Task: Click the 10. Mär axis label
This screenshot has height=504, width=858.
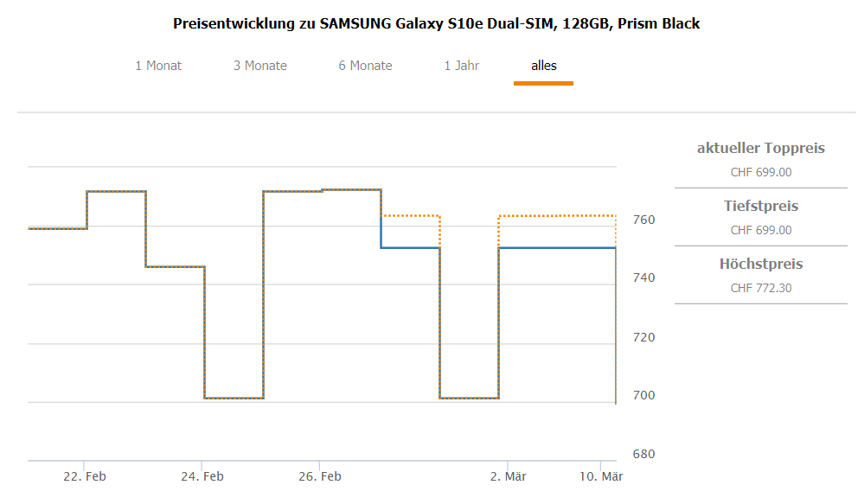Action: click(x=601, y=476)
